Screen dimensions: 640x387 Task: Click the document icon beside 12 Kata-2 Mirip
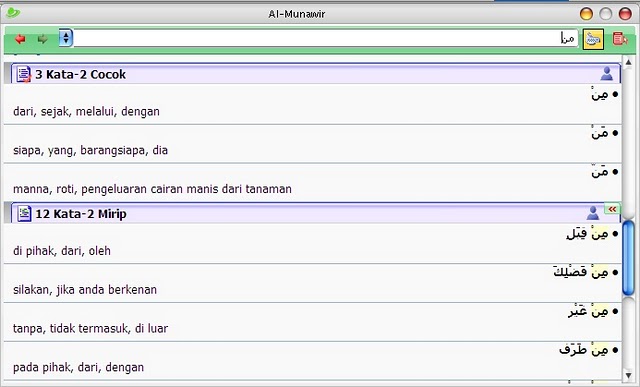pos(24,214)
